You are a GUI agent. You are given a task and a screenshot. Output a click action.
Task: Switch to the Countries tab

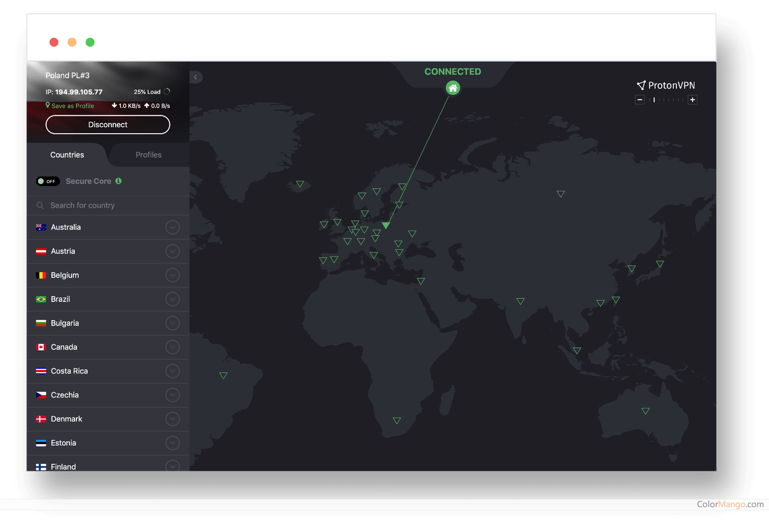click(x=67, y=155)
